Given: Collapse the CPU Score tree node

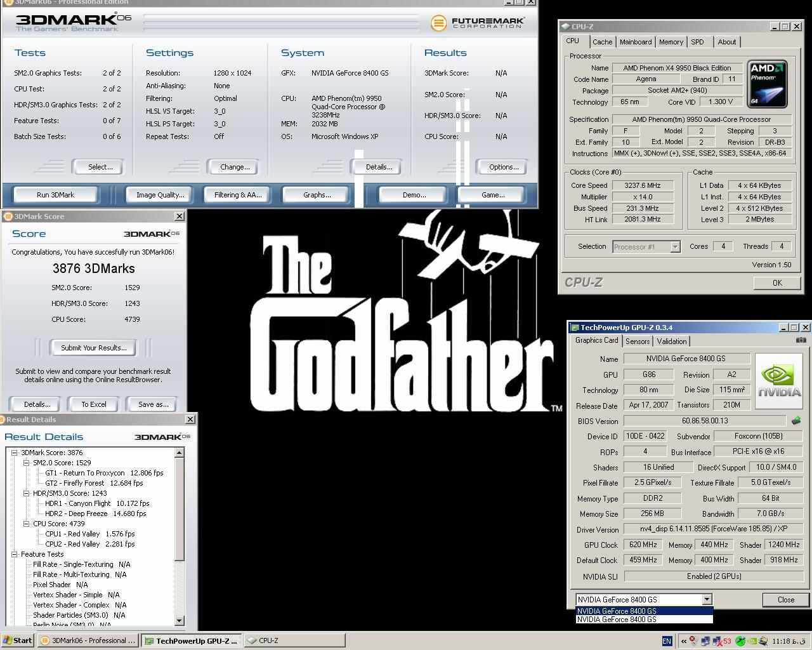Looking at the screenshot, I should [27, 524].
